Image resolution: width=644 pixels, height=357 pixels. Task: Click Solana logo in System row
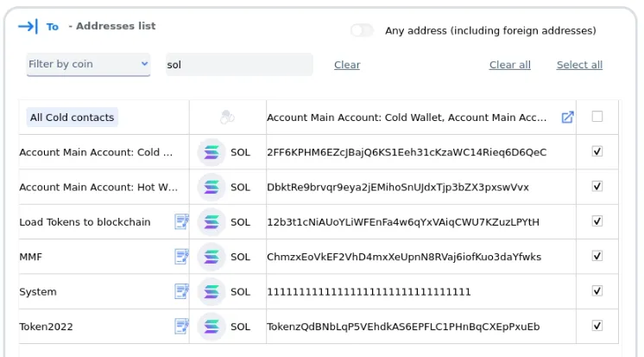coord(212,291)
